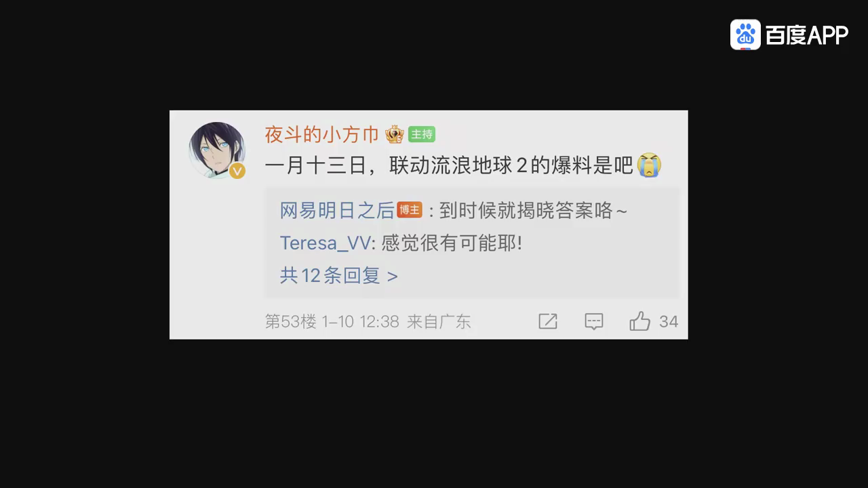Open the comment reply bubble icon

pyautogui.click(x=594, y=321)
